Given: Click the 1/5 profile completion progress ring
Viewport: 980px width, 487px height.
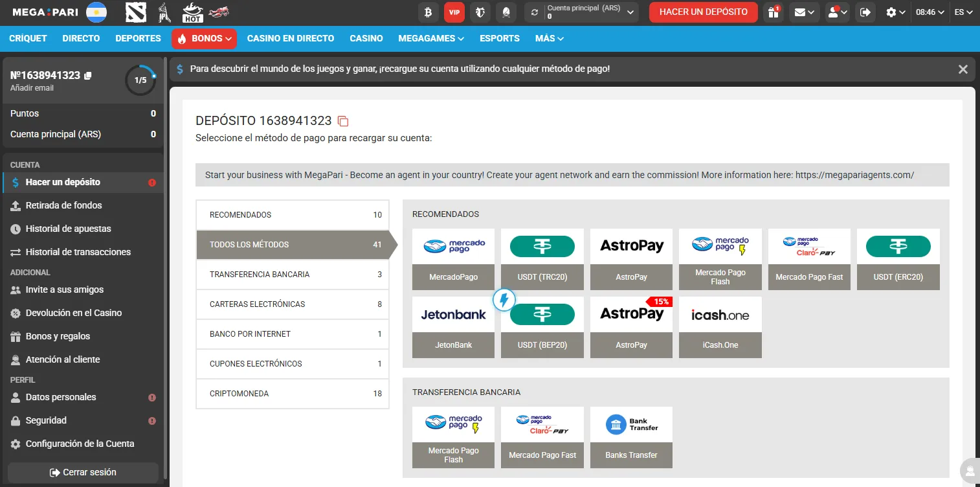Looking at the screenshot, I should coord(140,80).
